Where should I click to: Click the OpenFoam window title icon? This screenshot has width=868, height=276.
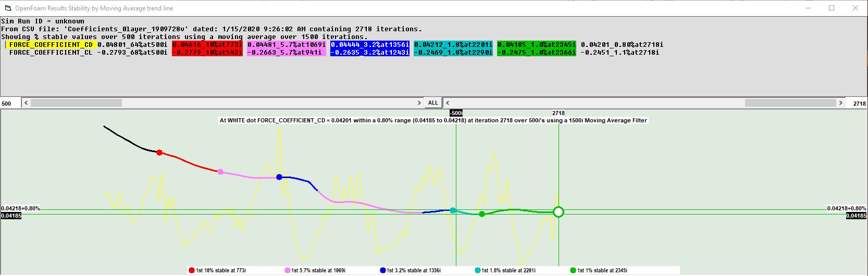click(x=8, y=8)
